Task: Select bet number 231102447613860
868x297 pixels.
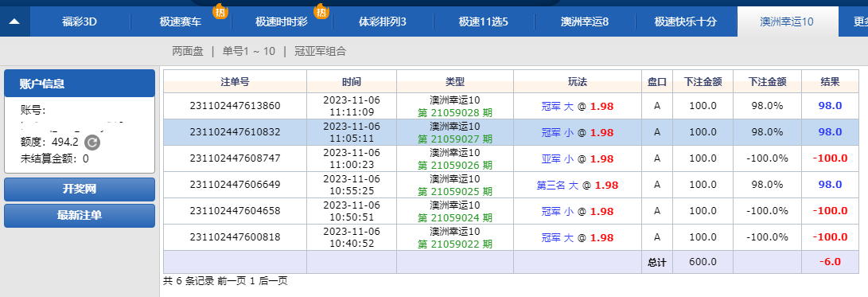Action: [x=235, y=106]
